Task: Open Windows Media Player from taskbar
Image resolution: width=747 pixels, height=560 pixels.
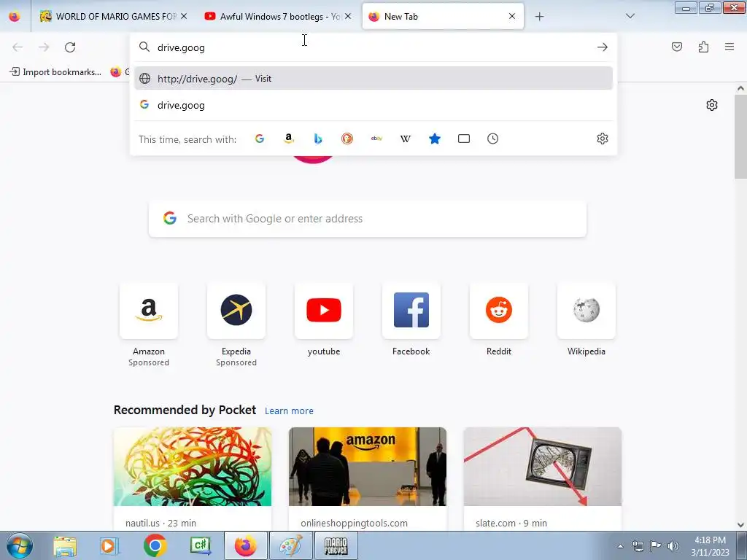Action: (x=109, y=545)
